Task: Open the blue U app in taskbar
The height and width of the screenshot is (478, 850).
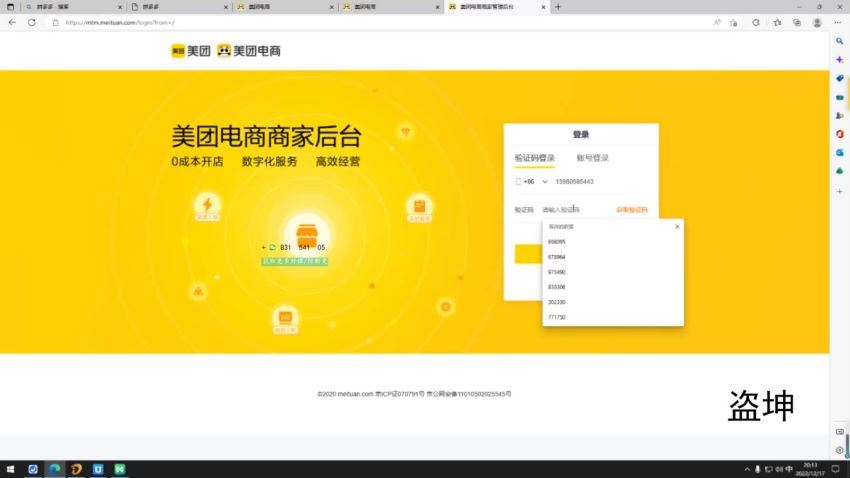Action: [x=98, y=469]
